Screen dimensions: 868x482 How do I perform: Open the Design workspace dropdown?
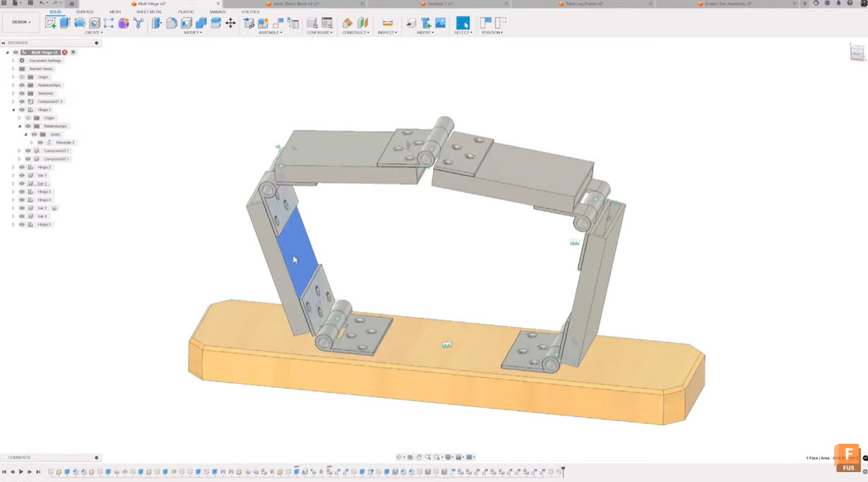pos(21,22)
